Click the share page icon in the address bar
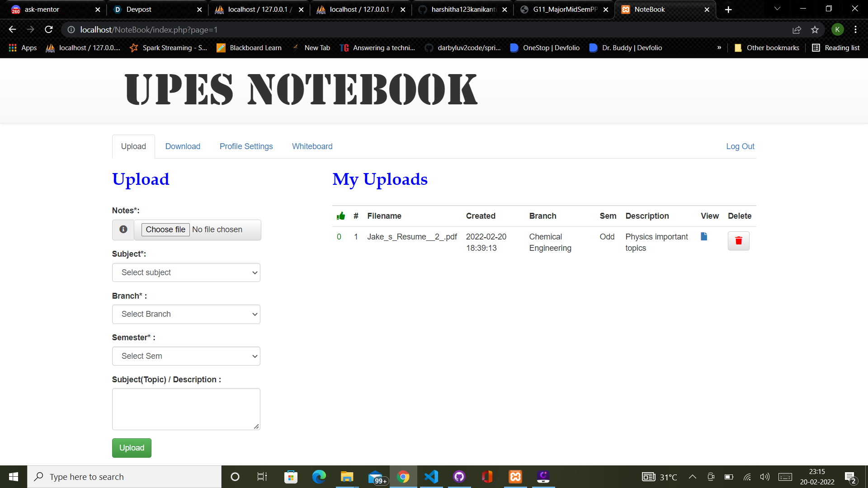Viewport: 868px width, 488px height. coord(797,30)
